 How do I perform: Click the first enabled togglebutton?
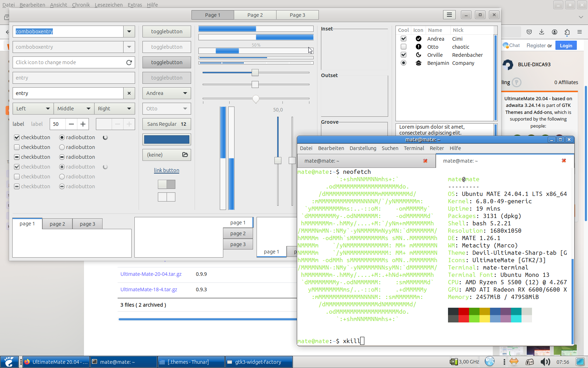pos(167,32)
